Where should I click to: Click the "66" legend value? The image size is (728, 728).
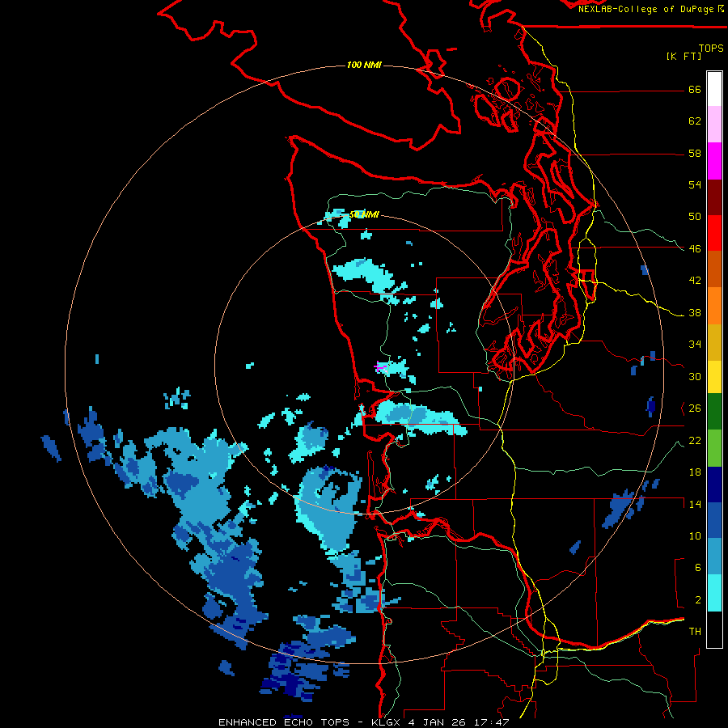click(x=695, y=90)
